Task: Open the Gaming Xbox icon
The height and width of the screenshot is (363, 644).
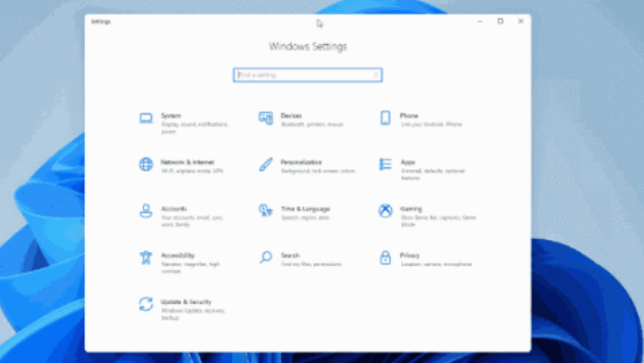Action: 385,211
